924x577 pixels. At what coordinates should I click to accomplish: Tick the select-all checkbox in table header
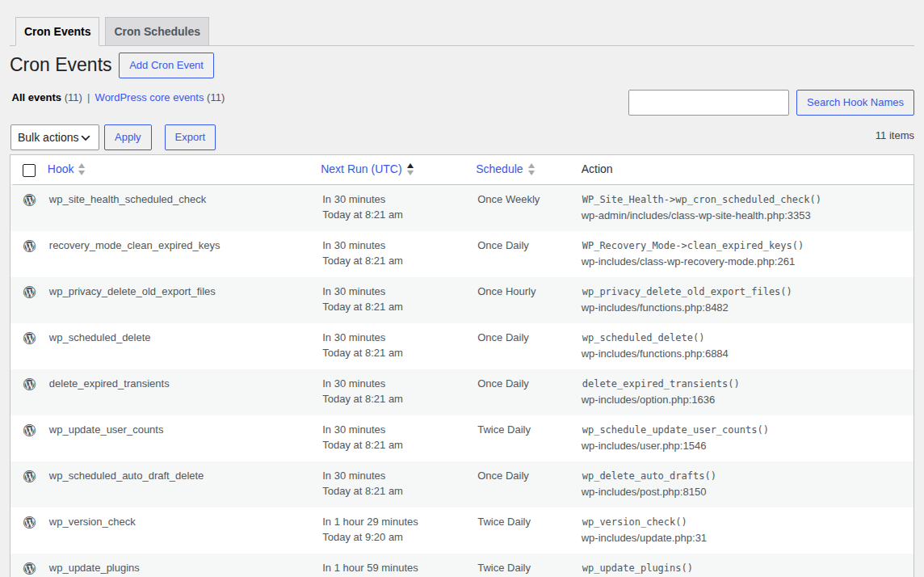tap(29, 171)
